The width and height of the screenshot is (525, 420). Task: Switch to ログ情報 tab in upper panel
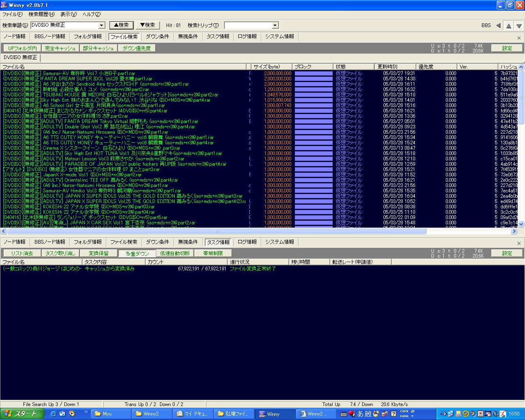247,37
